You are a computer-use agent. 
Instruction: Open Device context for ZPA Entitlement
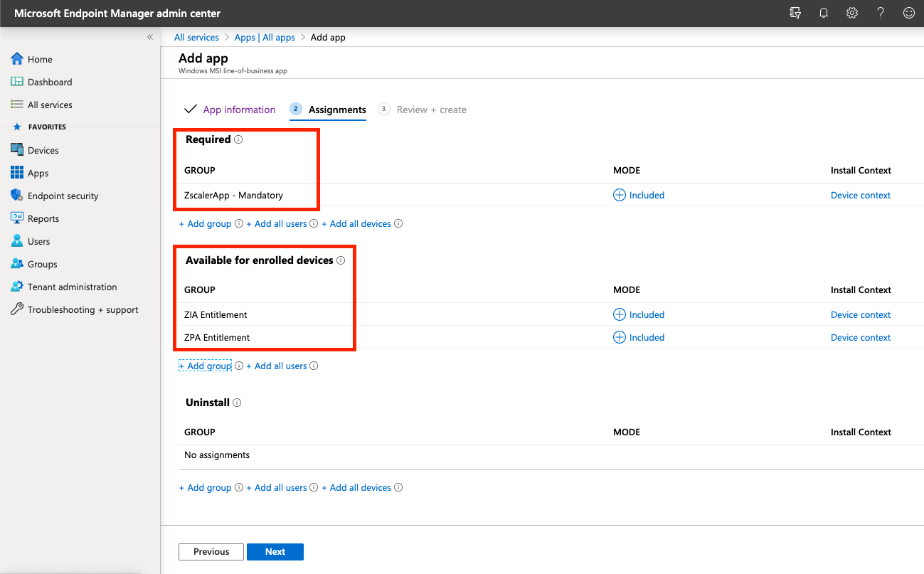tap(860, 337)
